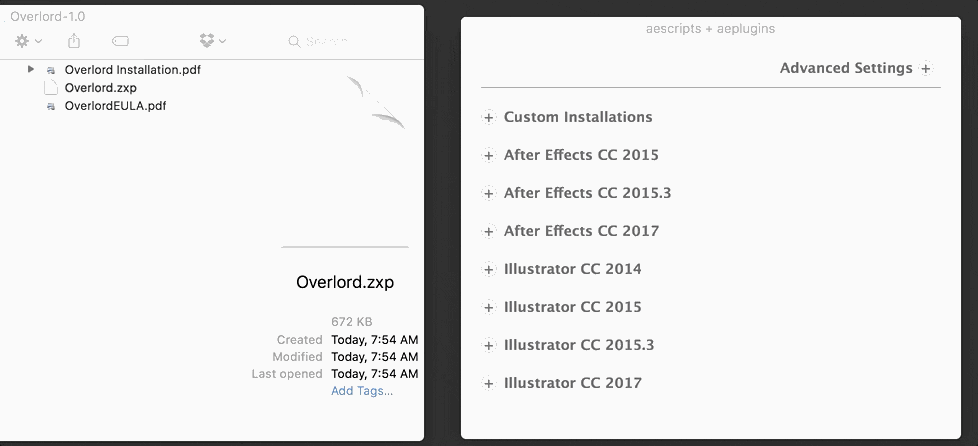
Task: Expand the Overlord Installation.pdf disclosure triangle
Action: 31,69
